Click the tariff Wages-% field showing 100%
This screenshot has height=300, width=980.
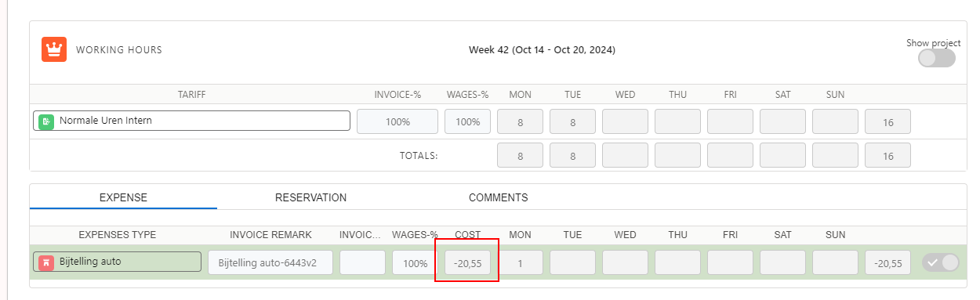point(468,121)
